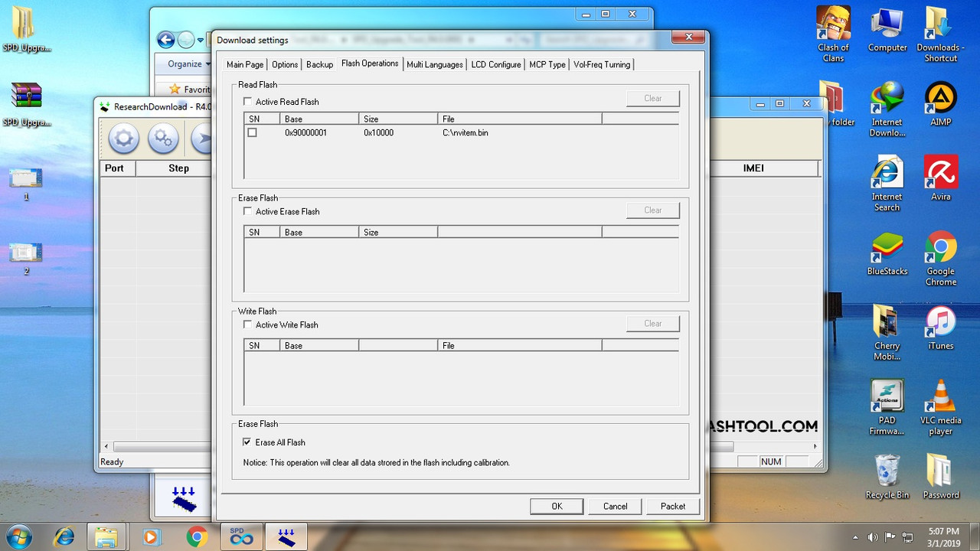Launch AIMP desktop icon
Viewport: 980px width, 551px height.
click(941, 104)
